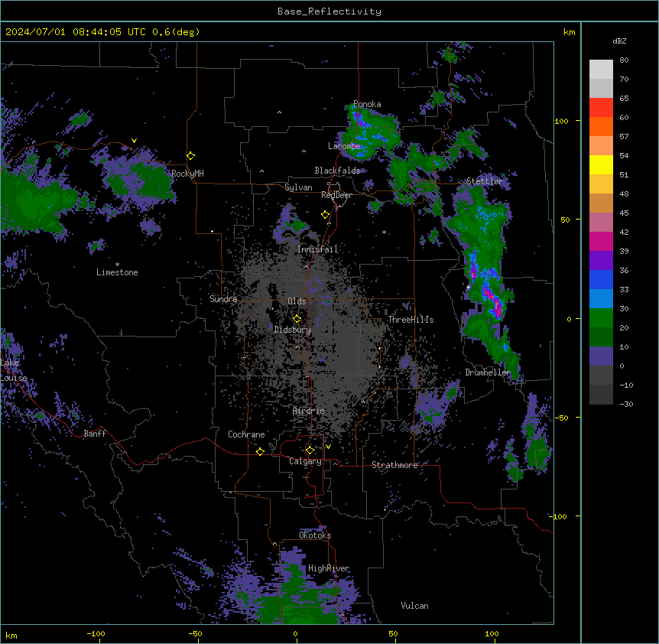
Task: Click the RockyMH label
Action: tap(187, 174)
